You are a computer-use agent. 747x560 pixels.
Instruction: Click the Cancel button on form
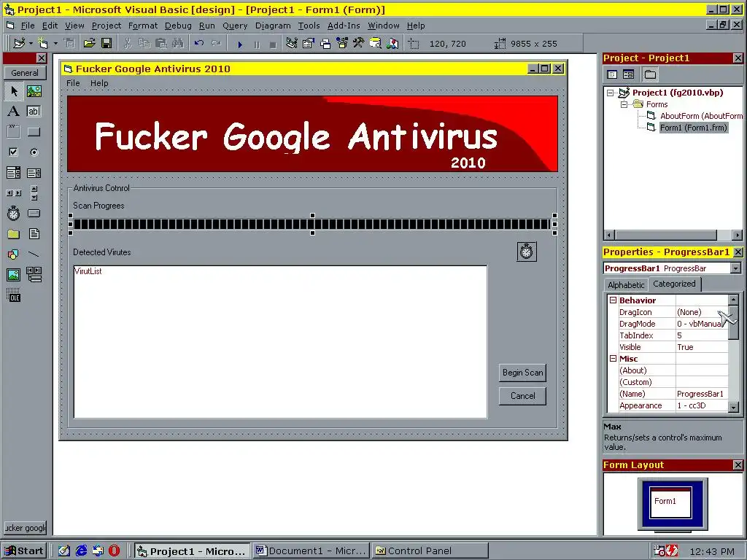tap(522, 396)
